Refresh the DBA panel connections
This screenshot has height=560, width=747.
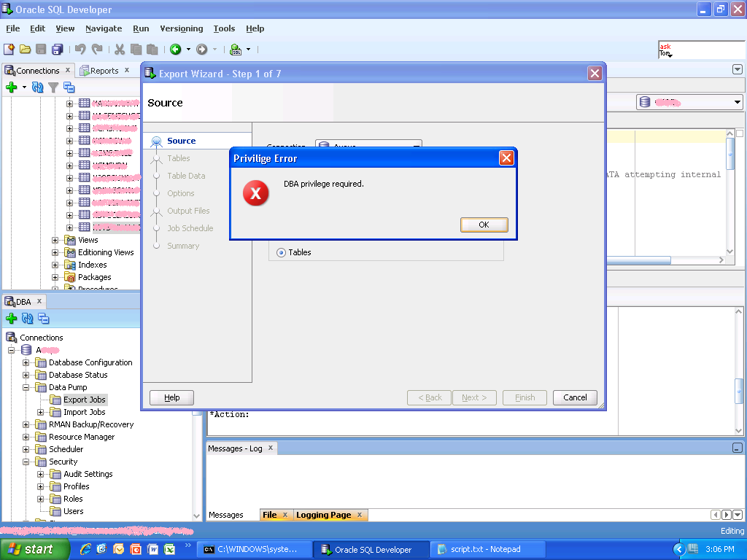[27, 319]
